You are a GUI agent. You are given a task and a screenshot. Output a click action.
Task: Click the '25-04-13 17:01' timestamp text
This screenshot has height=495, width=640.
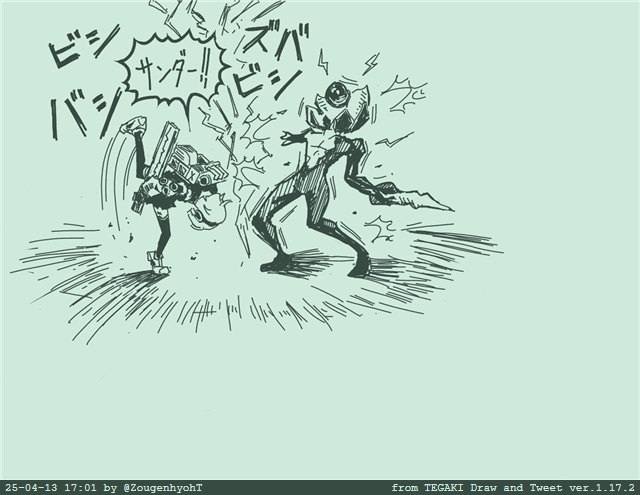pos(51,488)
